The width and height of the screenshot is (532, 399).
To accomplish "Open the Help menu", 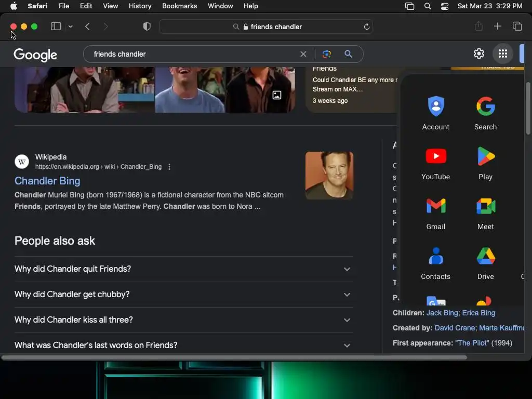I will pos(251,6).
